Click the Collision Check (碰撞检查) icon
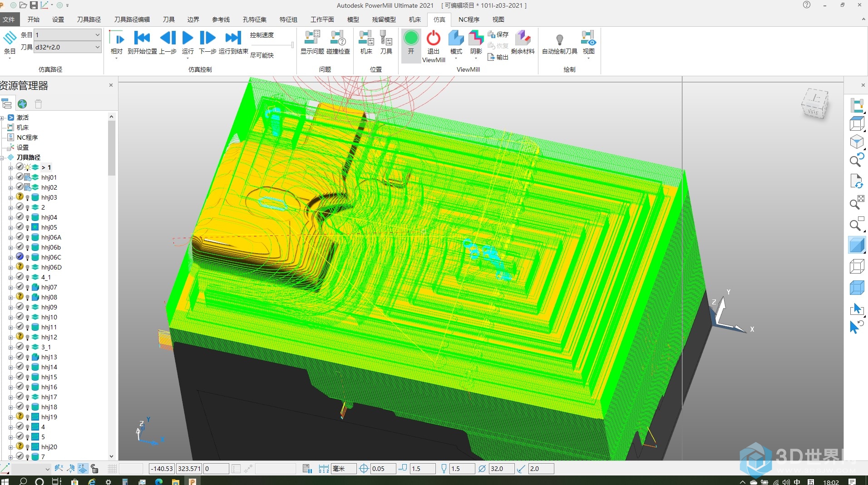 tap(338, 43)
